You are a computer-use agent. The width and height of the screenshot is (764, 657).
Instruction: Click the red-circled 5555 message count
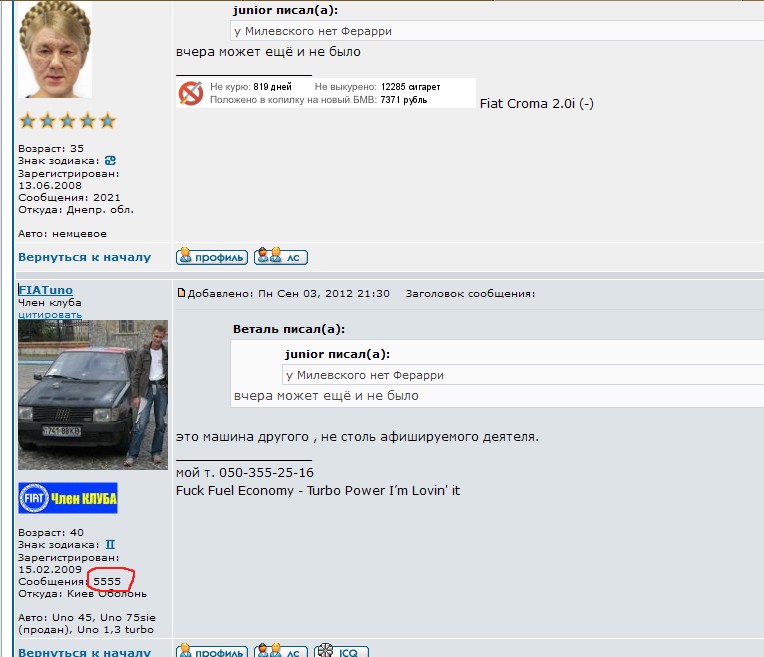(x=106, y=581)
